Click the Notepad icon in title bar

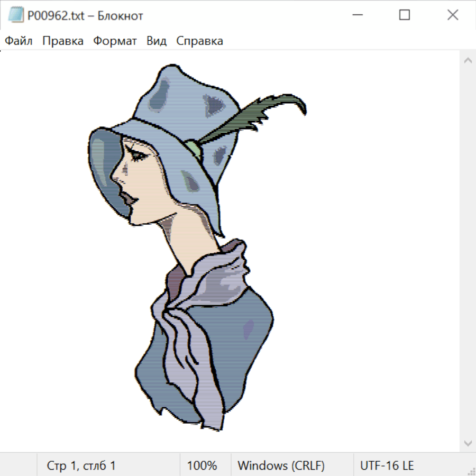tap(15, 15)
